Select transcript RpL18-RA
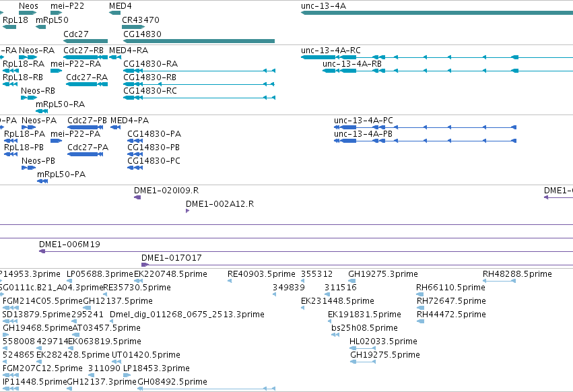 [11, 71]
